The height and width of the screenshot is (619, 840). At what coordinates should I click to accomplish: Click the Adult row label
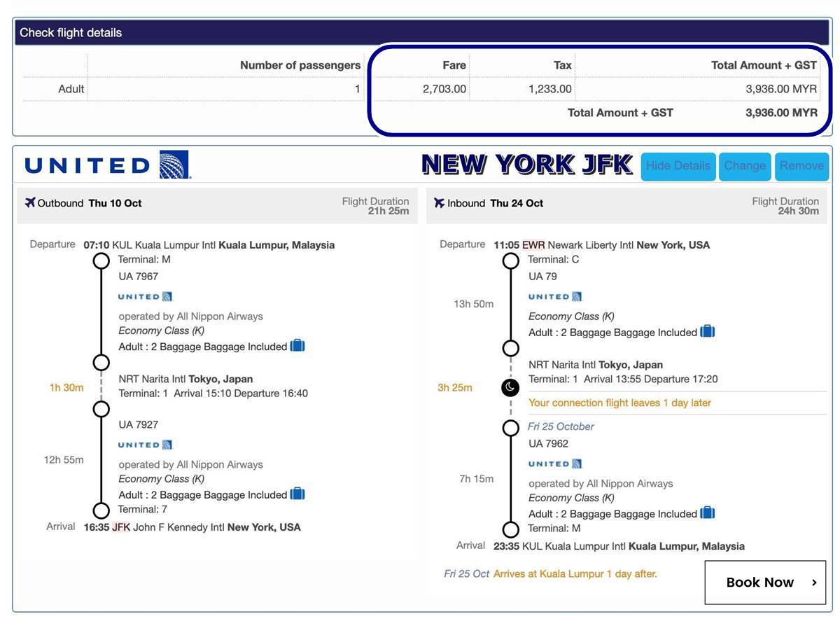(71, 89)
